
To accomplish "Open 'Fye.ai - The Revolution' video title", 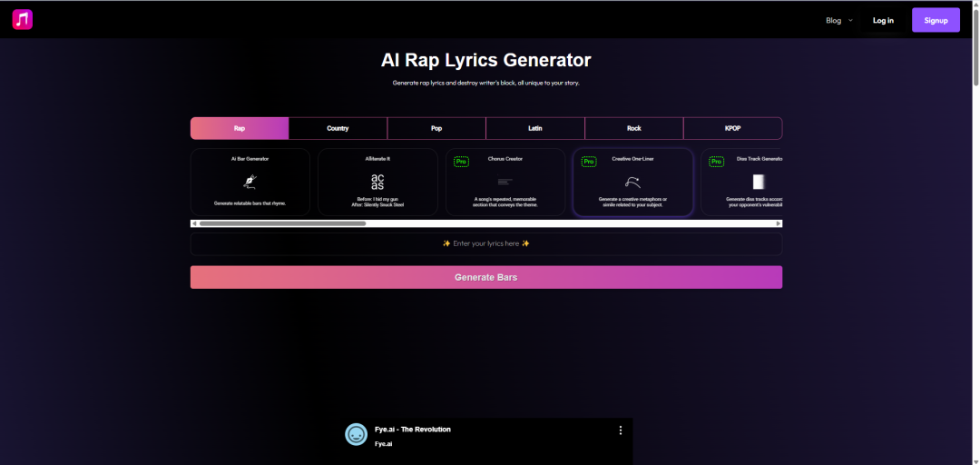I will tap(413, 430).
